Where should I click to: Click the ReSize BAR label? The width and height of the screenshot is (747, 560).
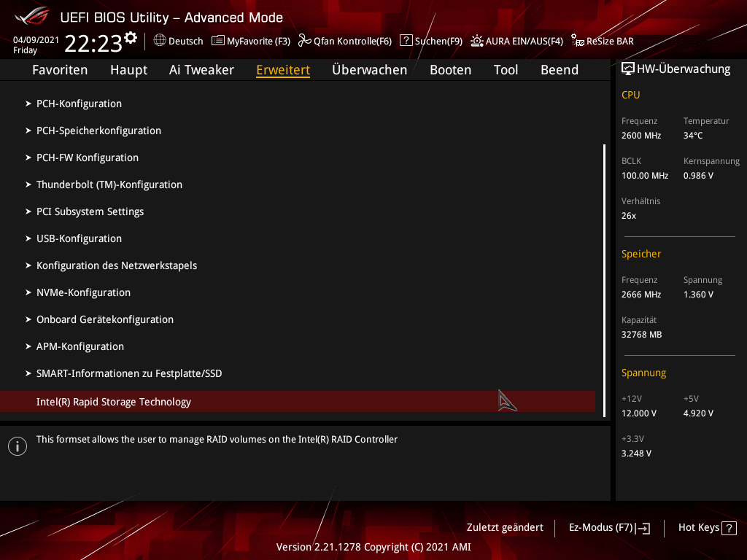[x=611, y=41]
